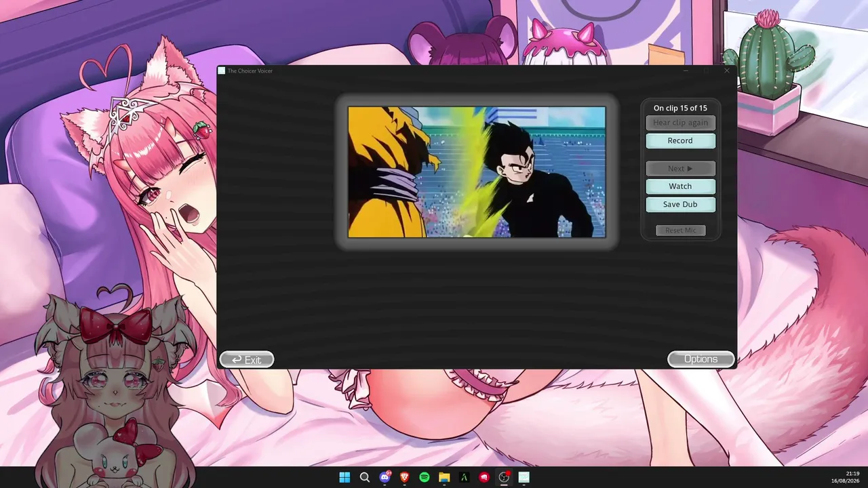The height and width of the screenshot is (488, 868).
Task: Click the Record button
Action: (680, 141)
